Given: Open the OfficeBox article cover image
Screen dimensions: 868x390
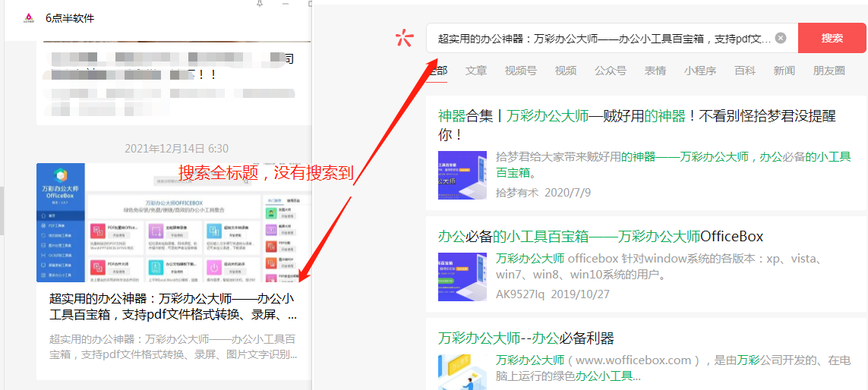Looking at the screenshot, I should point(174,222).
